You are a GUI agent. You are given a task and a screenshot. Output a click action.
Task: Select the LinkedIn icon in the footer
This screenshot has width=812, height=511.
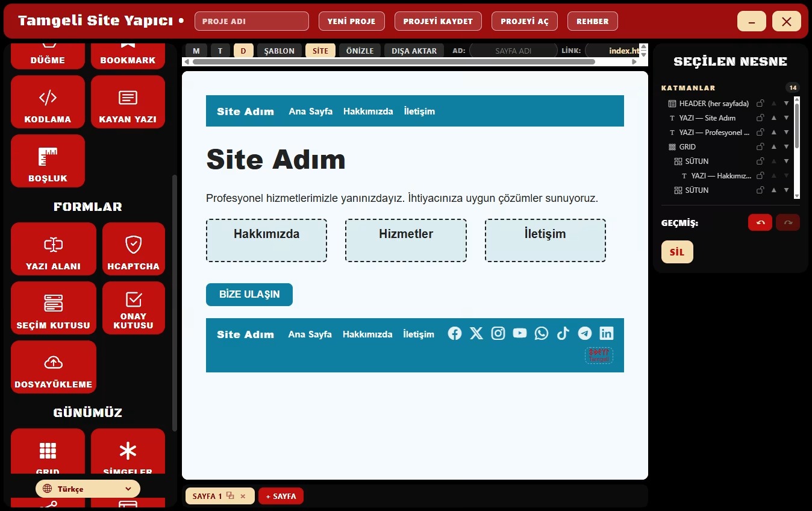[607, 333]
